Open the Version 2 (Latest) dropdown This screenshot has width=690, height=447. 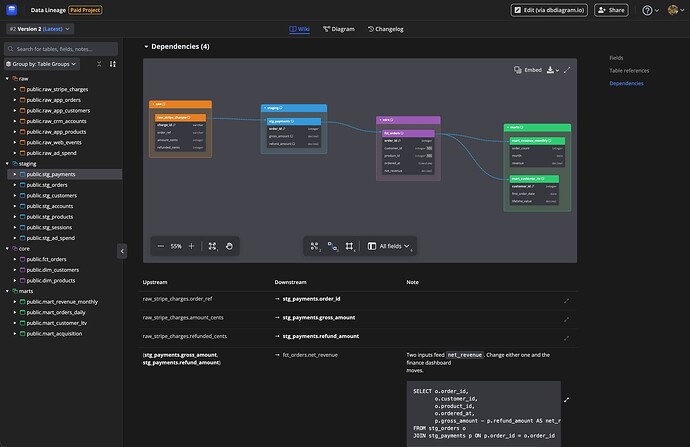(40, 29)
